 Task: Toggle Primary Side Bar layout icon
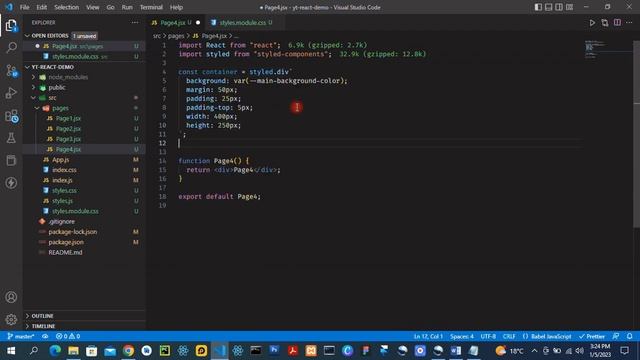click(538, 7)
